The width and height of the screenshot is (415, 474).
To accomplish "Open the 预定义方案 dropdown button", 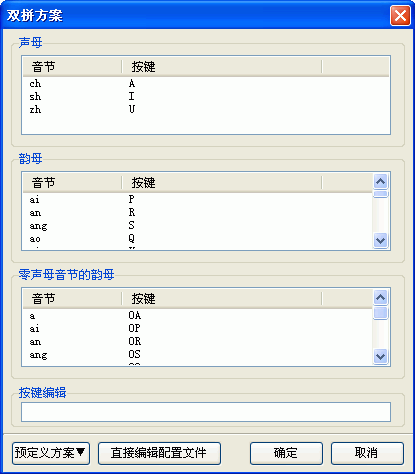I will coord(51,453).
